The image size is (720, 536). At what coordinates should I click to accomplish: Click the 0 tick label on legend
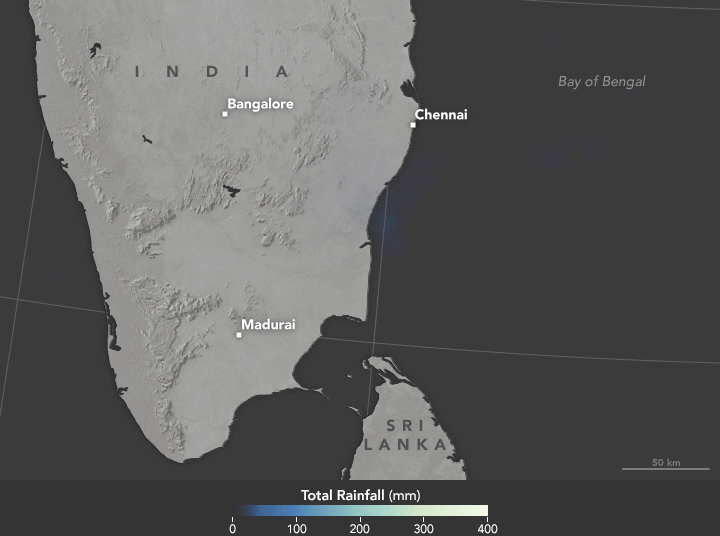tap(233, 527)
